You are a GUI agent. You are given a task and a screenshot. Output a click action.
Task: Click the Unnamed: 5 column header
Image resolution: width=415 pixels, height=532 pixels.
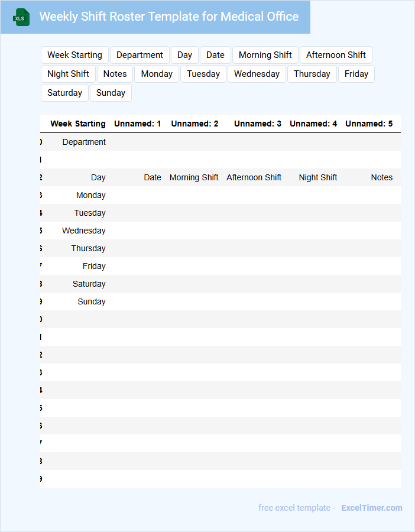(x=369, y=124)
